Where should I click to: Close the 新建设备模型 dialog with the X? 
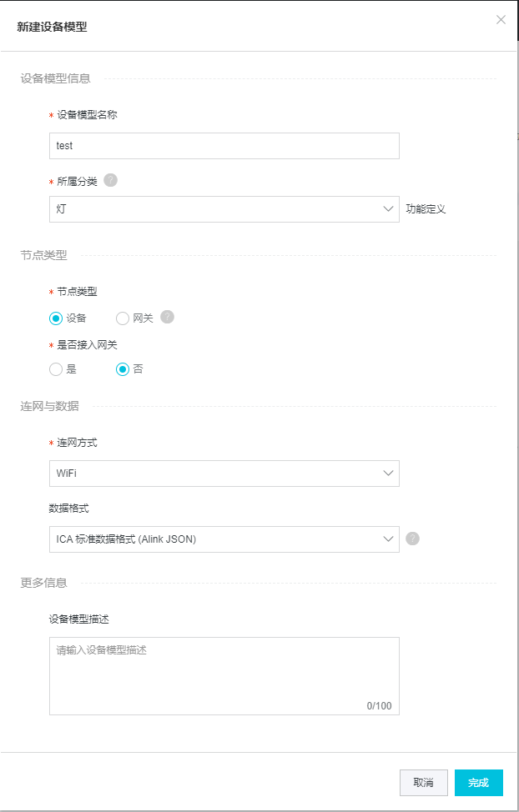point(501,20)
